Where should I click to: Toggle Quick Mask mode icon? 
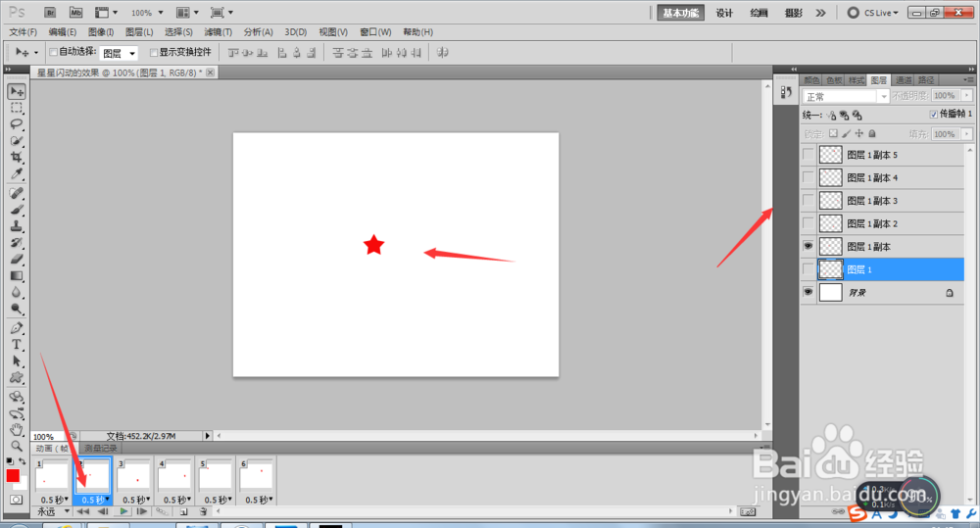(17, 500)
